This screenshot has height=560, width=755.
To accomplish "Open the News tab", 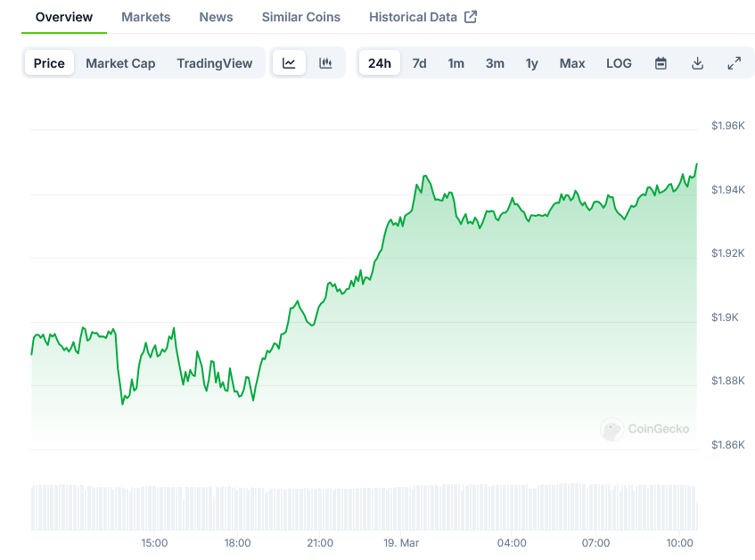I will (x=216, y=17).
